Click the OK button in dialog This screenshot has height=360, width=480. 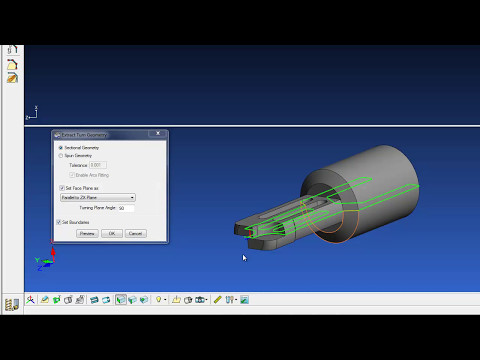(112, 233)
